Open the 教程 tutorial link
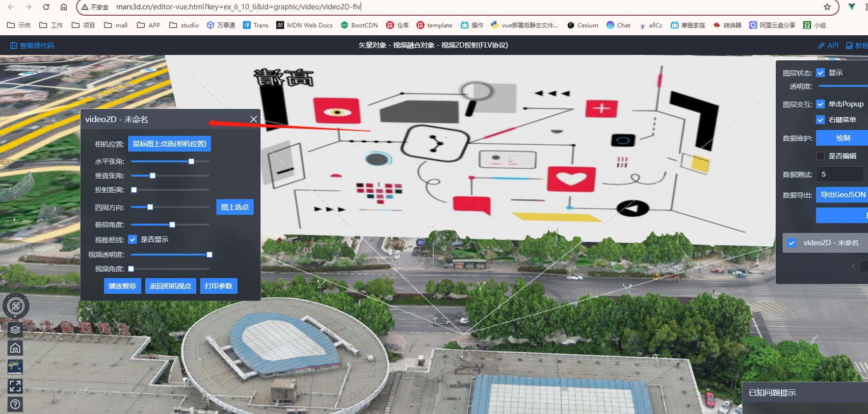Image resolution: width=868 pixels, height=414 pixels. (857, 46)
